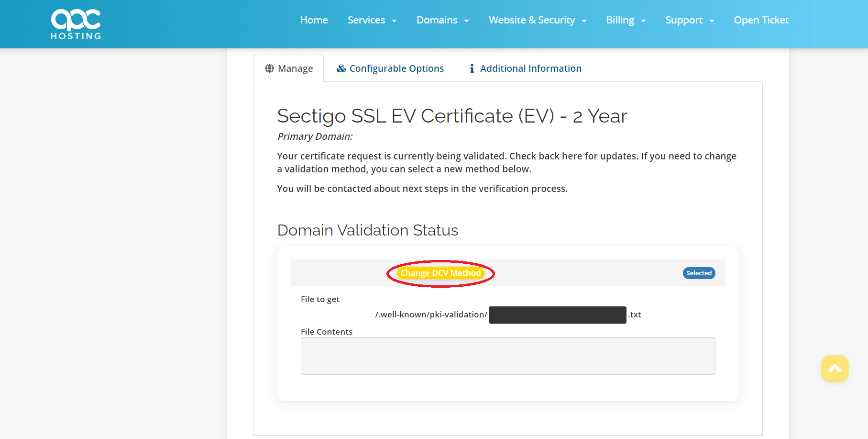The image size is (868, 439).
Task: Click the '/.well-known/pki-validation/' path text
Action: [x=431, y=315]
